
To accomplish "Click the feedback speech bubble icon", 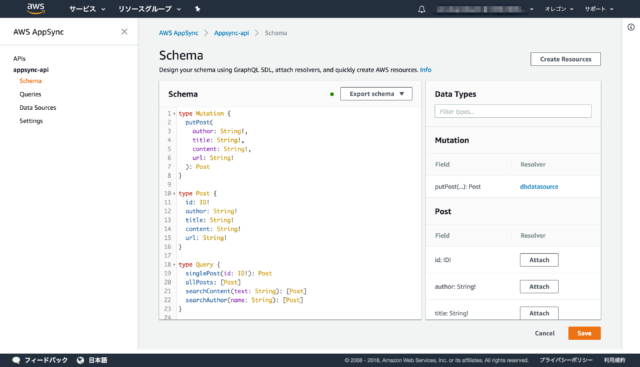I will click(16, 360).
